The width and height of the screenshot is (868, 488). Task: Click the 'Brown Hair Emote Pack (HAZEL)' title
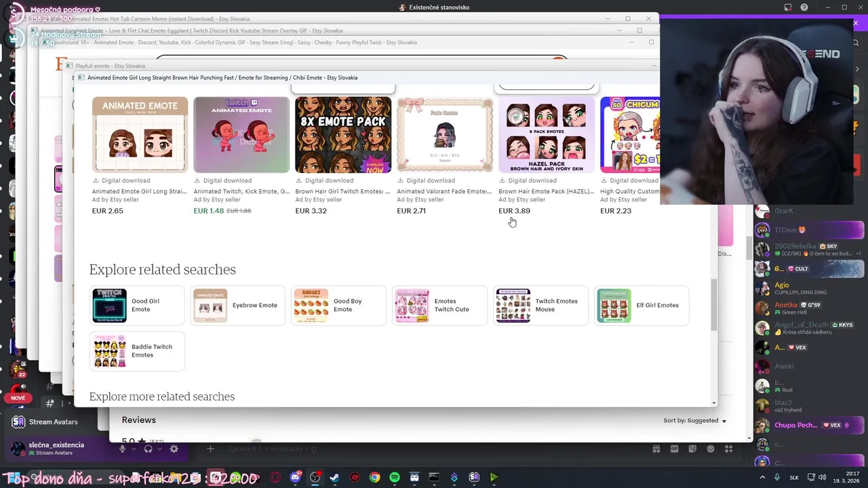click(546, 191)
